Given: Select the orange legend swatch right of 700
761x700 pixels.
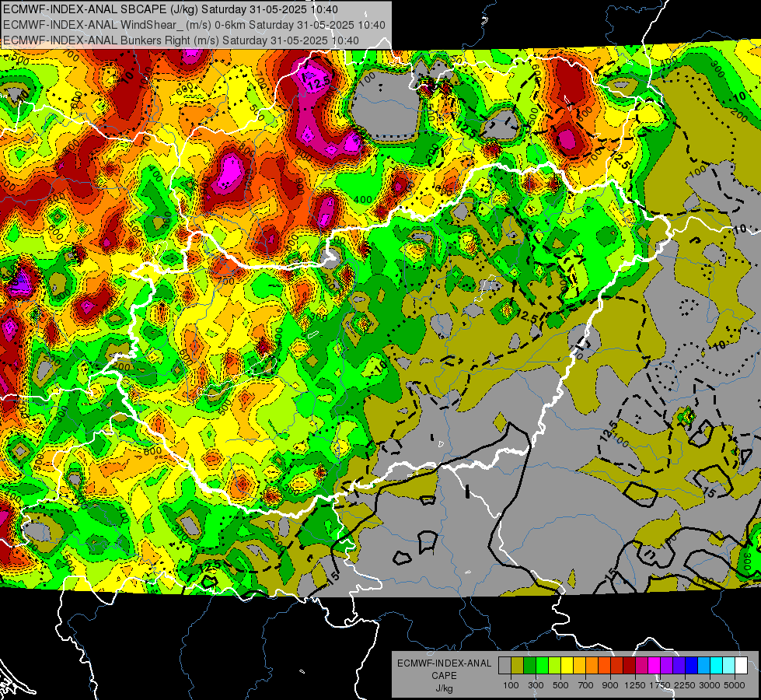Looking at the screenshot, I should coord(592,666).
